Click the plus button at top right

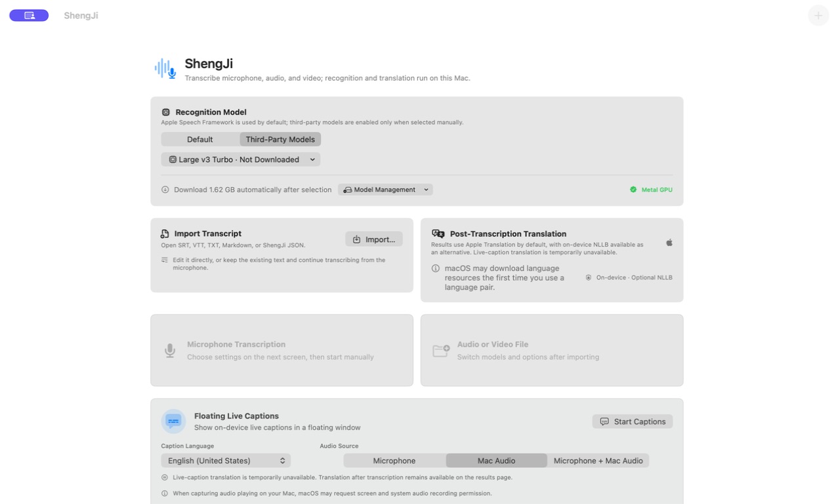[x=818, y=15]
